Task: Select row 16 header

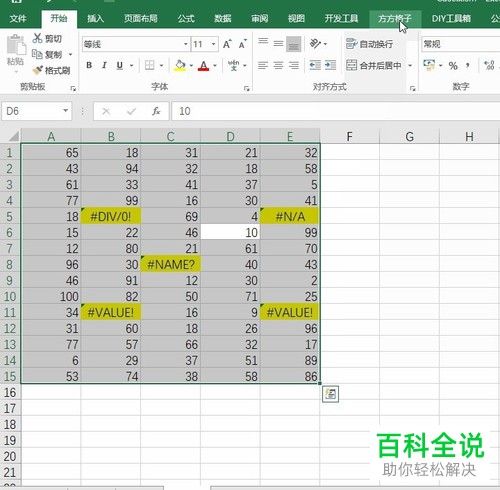Action: click(10, 392)
